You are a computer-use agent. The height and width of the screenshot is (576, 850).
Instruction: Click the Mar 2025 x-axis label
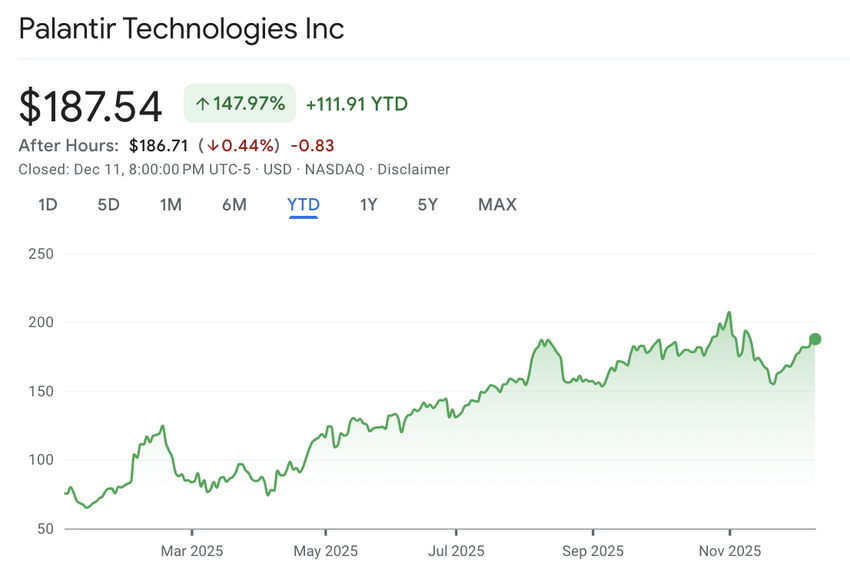pos(192,551)
